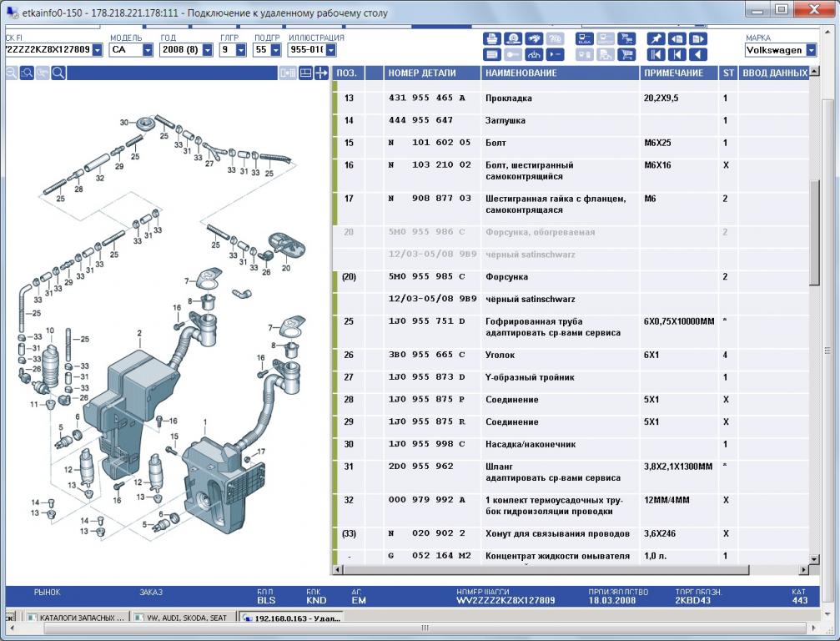The height and width of the screenshot is (641, 840).
Task: Click the НОМЕР ДЕТАЛИ column header
Action: pos(432,73)
